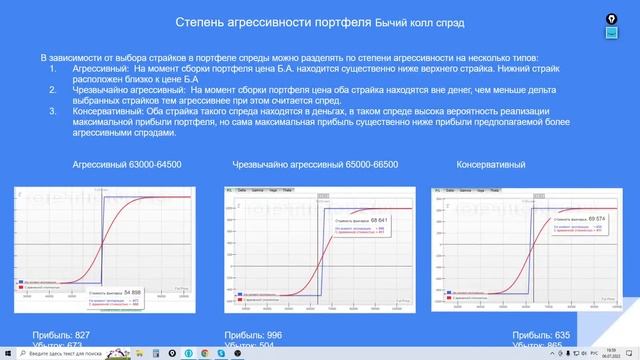Image resolution: width=640 pixels, height=360 pixels.
Task: Open Google Chrome from taskbar
Action: tap(205, 353)
